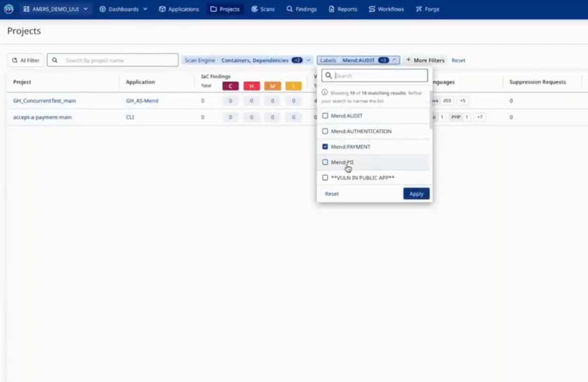This screenshot has height=382, width=588.
Task: Click the Medium severity M badge
Action: click(272, 86)
